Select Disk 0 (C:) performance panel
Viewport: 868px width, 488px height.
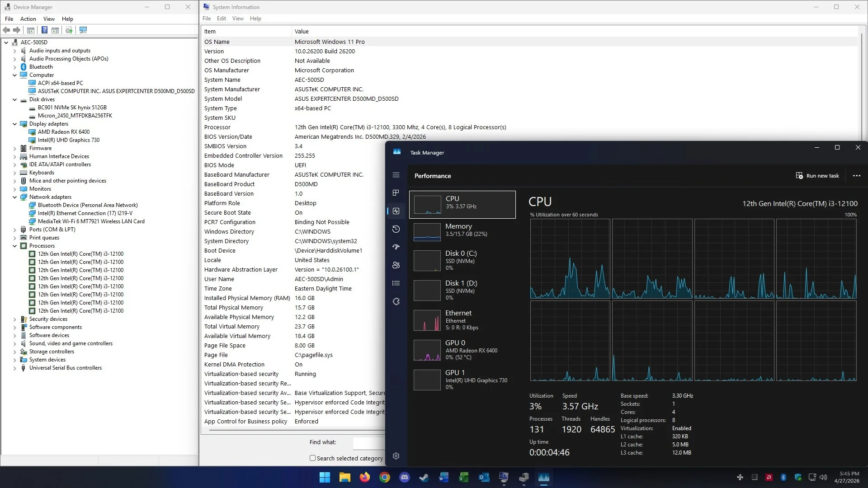click(x=462, y=260)
